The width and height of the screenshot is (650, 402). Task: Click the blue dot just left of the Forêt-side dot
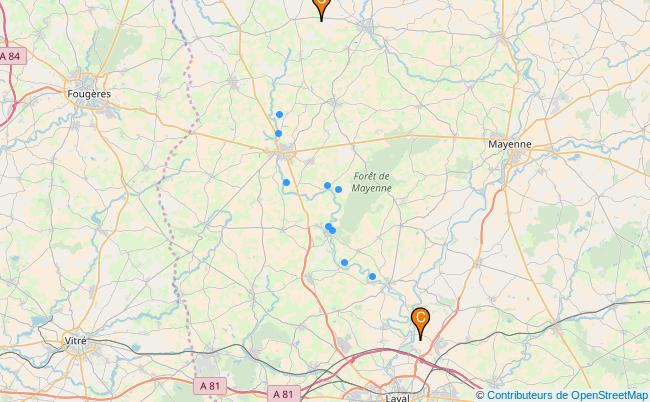tap(327, 185)
